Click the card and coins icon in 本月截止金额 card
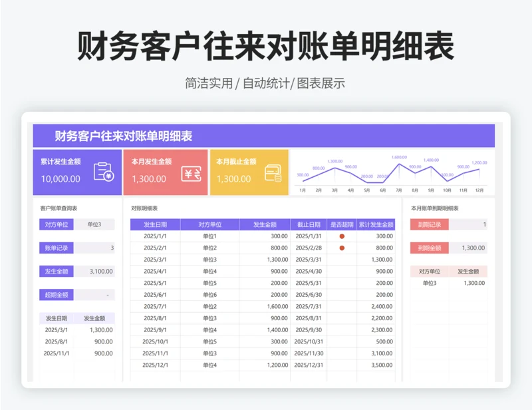This screenshot has height=410, width=532. (x=273, y=173)
